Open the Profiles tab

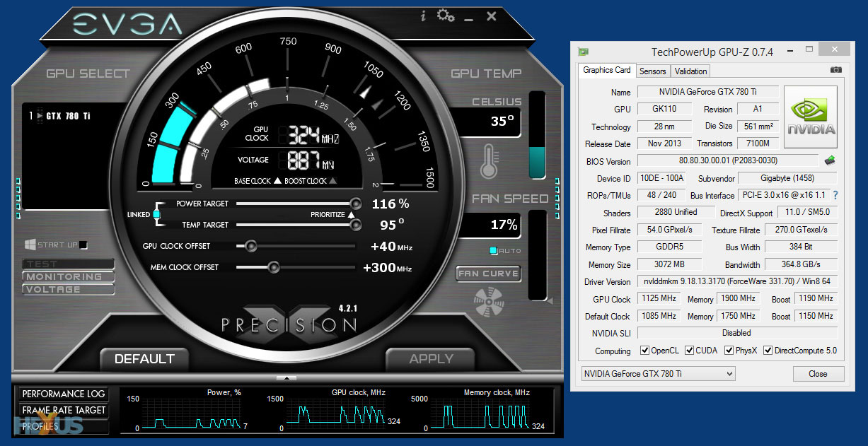pos(64,426)
